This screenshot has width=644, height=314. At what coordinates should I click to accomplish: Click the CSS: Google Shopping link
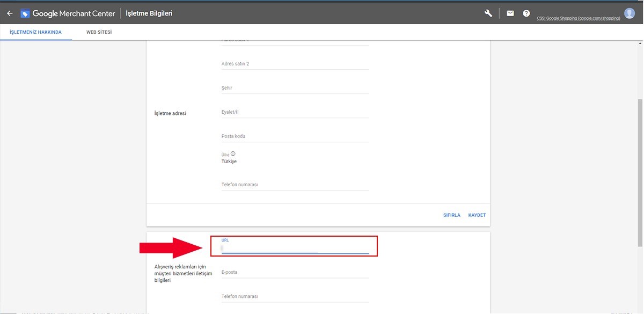click(x=579, y=18)
